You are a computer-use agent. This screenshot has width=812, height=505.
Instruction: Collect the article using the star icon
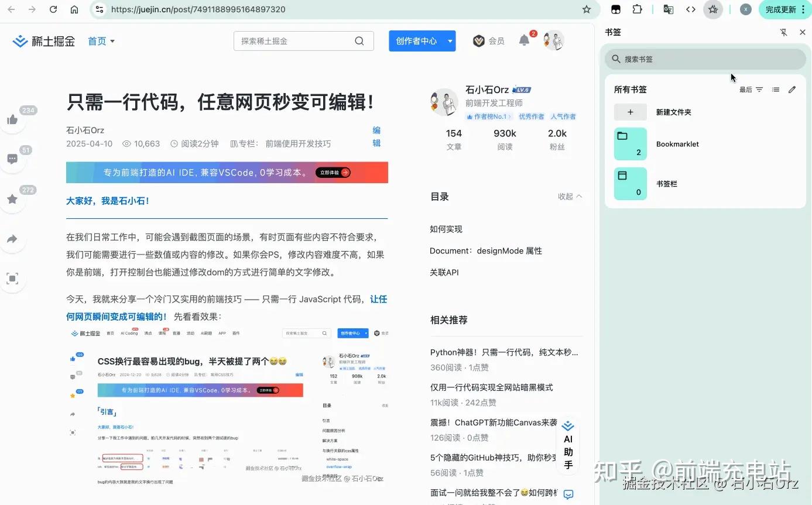(13, 199)
